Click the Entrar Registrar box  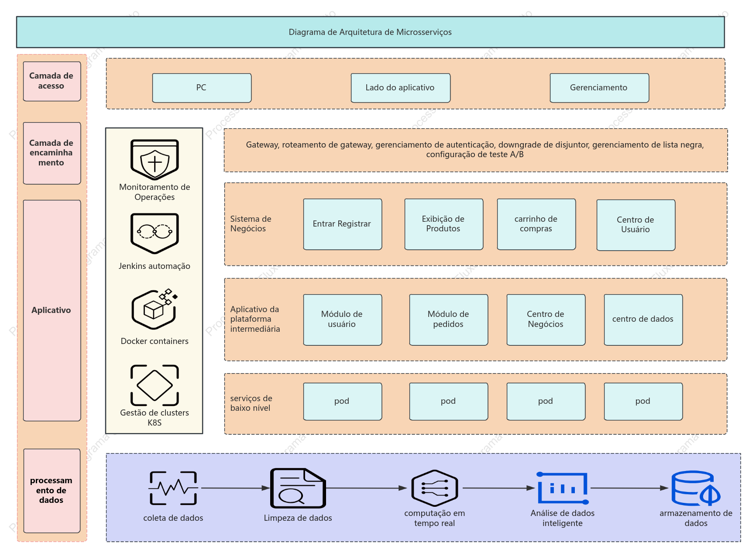point(343,224)
